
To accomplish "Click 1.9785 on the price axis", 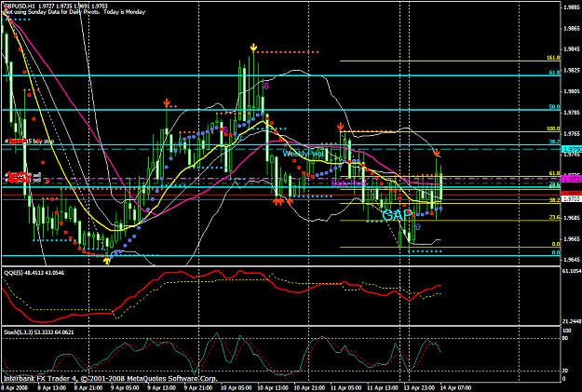I will click(x=572, y=112).
